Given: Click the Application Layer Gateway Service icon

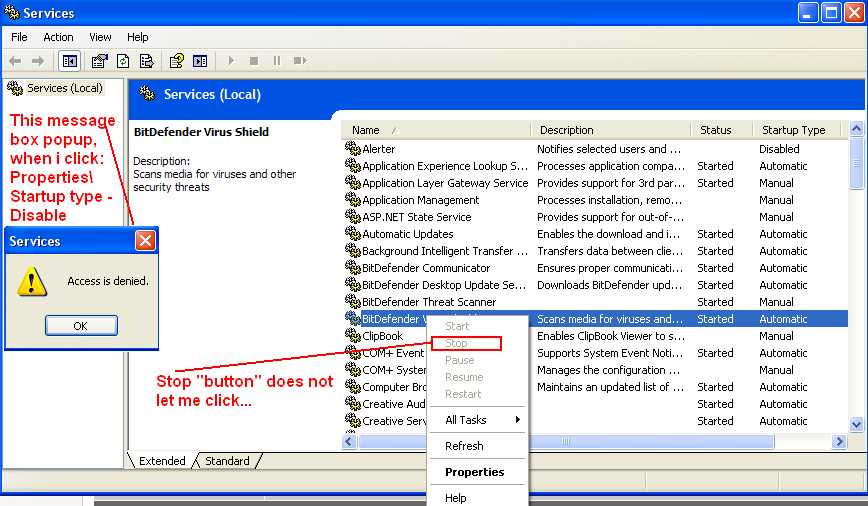Looking at the screenshot, I should (x=353, y=182).
